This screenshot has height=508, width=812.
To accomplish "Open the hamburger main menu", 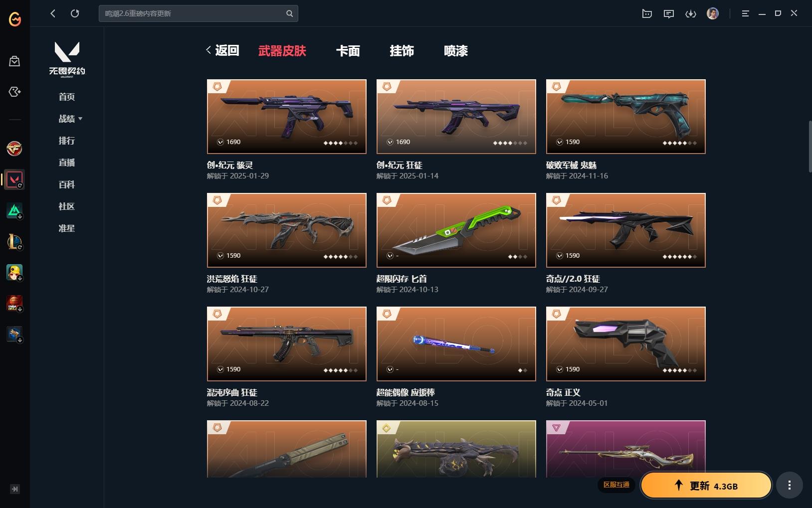I will click(745, 13).
